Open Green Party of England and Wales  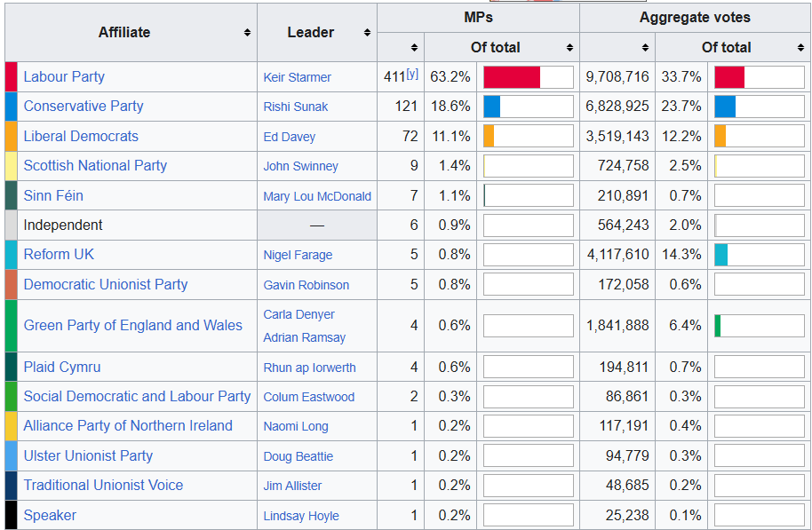133,325
